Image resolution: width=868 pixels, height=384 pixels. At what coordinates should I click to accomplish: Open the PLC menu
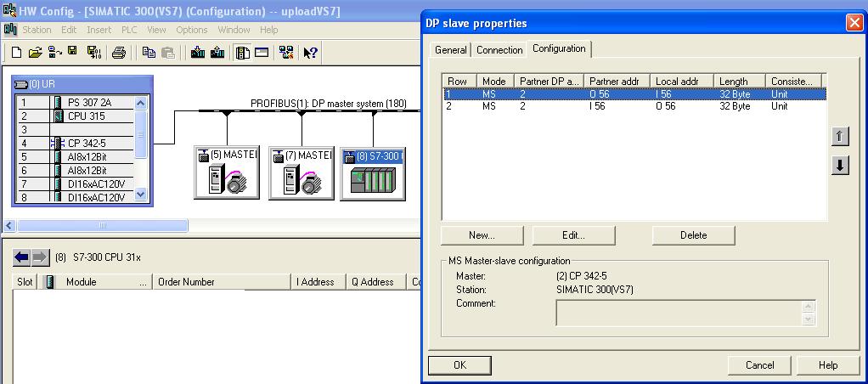129,30
